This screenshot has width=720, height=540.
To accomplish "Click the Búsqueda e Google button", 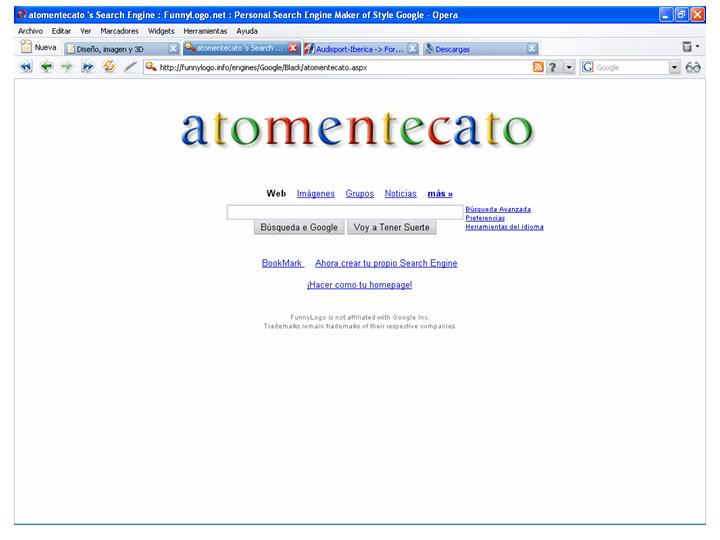I will [x=299, y=227].
